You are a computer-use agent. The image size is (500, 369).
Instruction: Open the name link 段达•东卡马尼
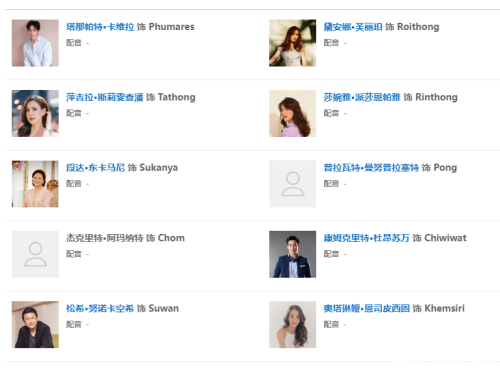tap(95, 167)
